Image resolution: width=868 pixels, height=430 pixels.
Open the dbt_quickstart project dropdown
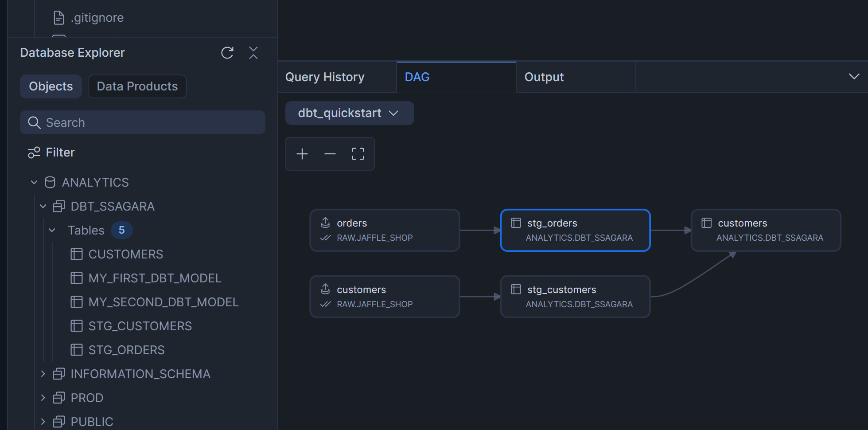pyautogui.click(x=349, y=113)
